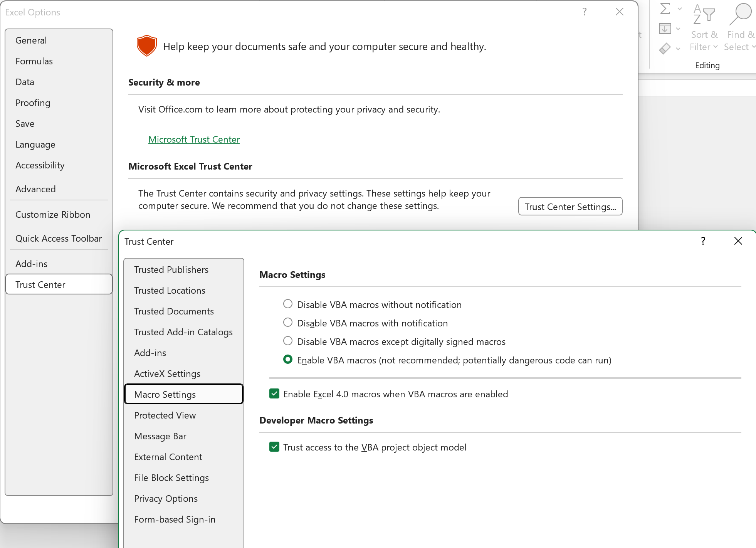Open Trusted Add-in Catalogs section
This screenshot has height=548, width=756.
184,332
